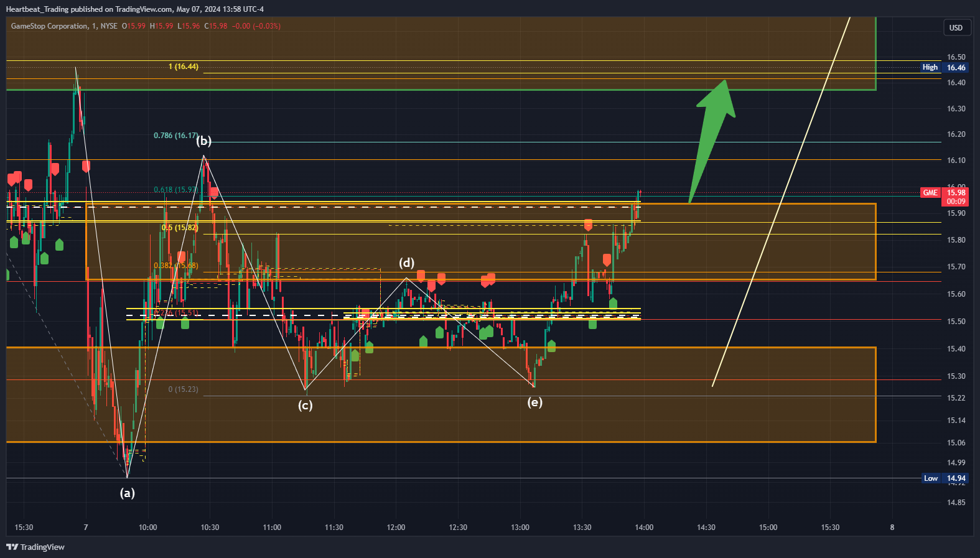Click the 14:30 time axis label
This screenshot has width=980, height=558.
pos(706,528)
